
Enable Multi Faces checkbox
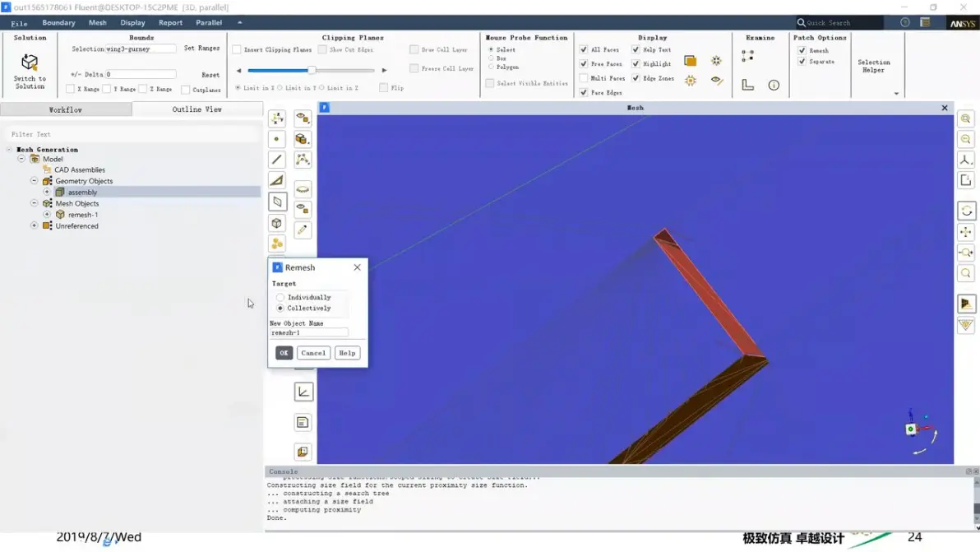(x=583, y=78)
